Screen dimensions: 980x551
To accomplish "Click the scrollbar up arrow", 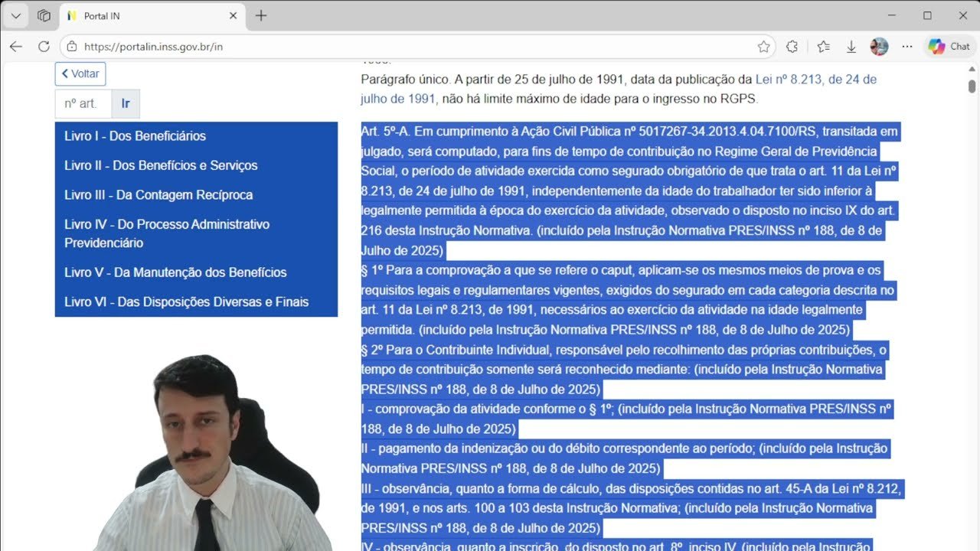I will 972,69.
